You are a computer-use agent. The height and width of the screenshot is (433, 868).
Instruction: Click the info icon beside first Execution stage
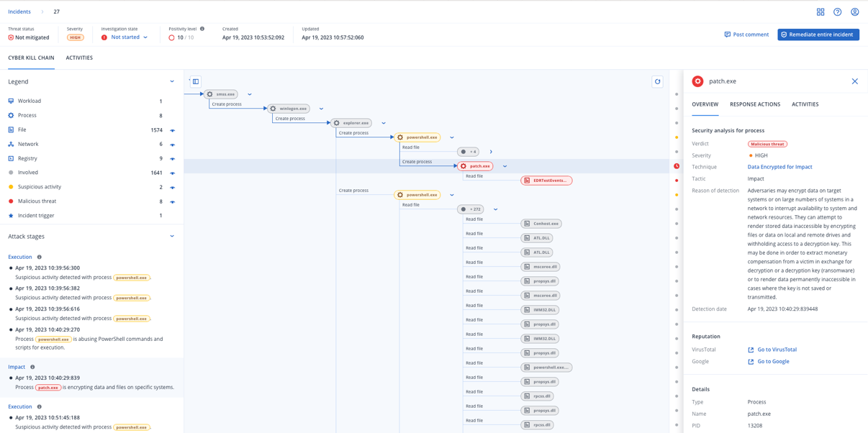39,257
